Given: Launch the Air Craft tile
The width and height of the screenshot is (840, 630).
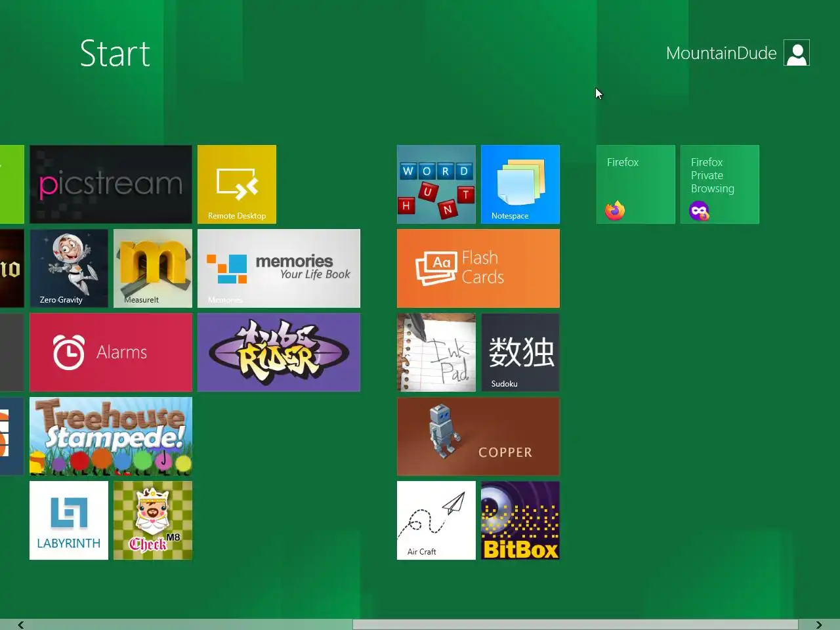Looking at the screenshot, I should tap(436, 520).
